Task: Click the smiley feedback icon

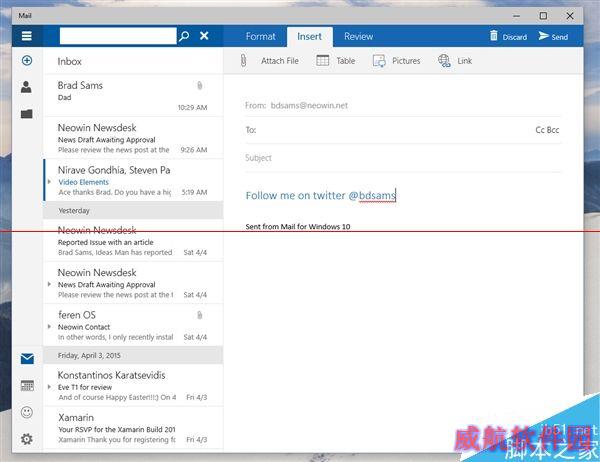Action: click(x=27, y=412)
